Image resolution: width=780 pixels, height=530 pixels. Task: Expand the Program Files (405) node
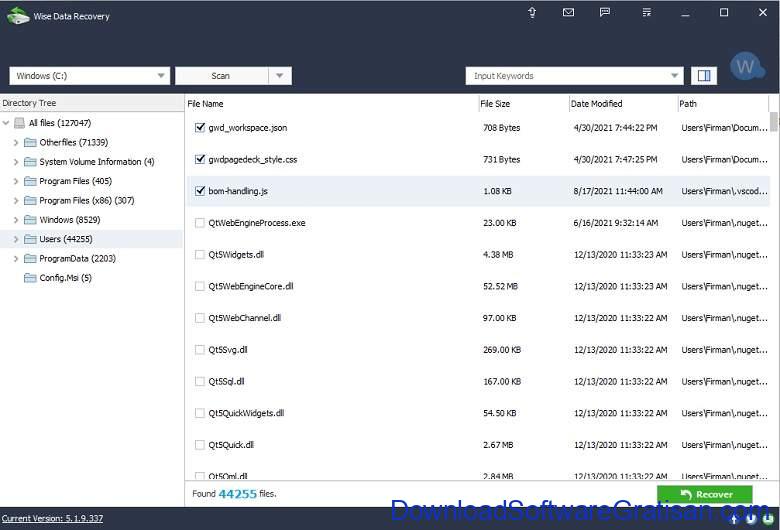point(15,181)
